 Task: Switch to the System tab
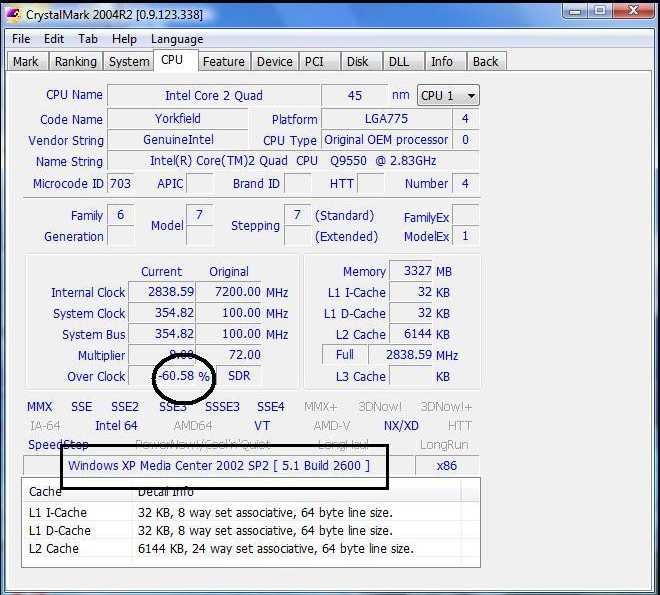pyautogui.click(x=129, y=61)
